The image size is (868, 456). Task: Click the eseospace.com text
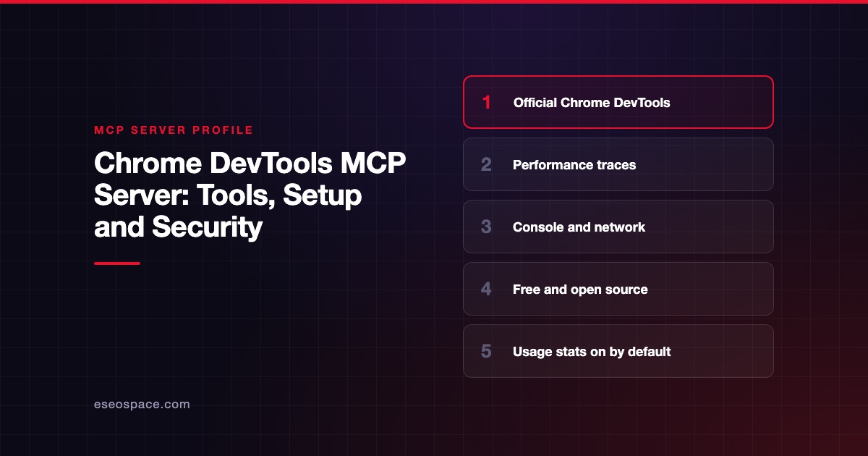(142, 405)
